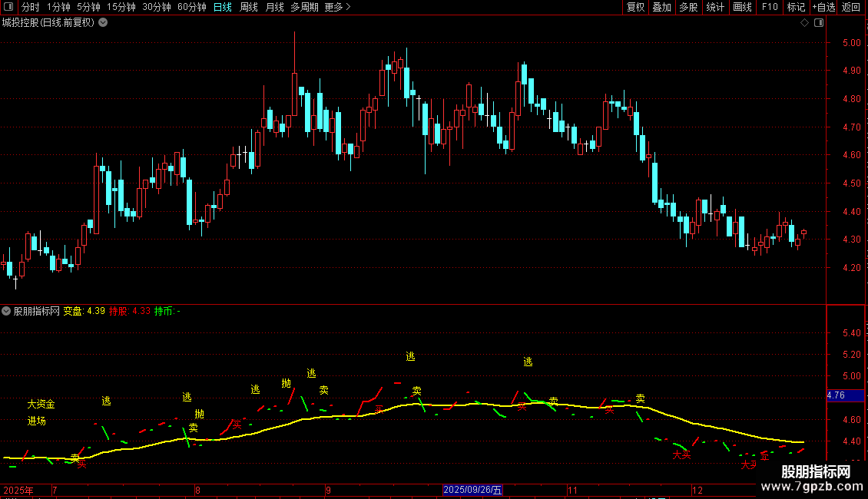Click the 4.20 price axis label
Image resolution: width=868 pixels, height=499 pixels.
[851, 268]
